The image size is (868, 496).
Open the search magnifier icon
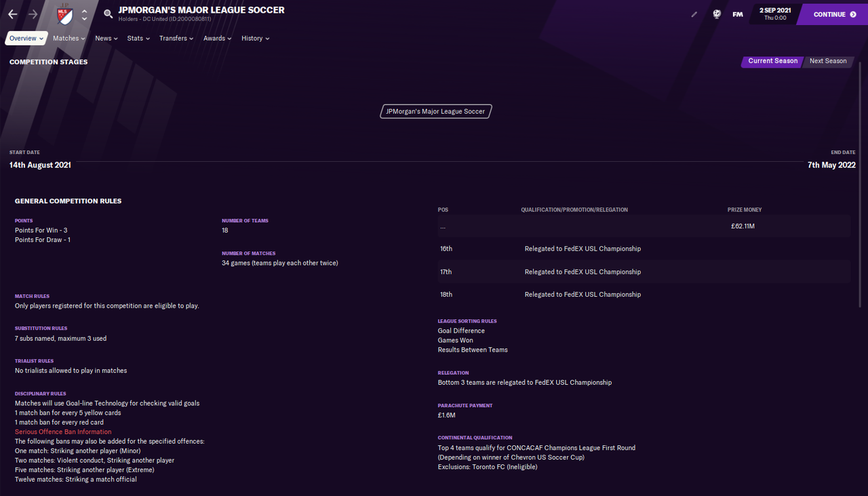pos(108,14)
